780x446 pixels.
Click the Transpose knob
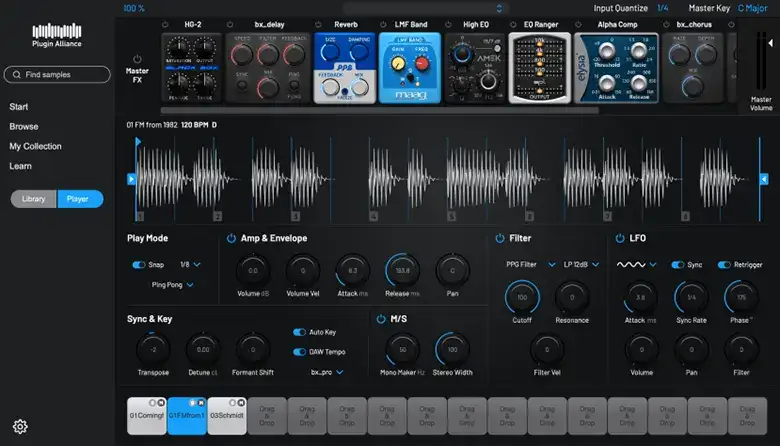[153, 350]
